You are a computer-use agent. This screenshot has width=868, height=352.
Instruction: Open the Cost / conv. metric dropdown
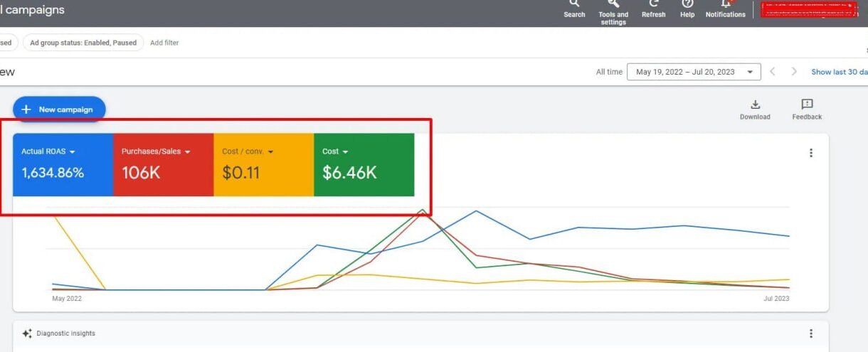pyautogui.click(x=270, y=152)
